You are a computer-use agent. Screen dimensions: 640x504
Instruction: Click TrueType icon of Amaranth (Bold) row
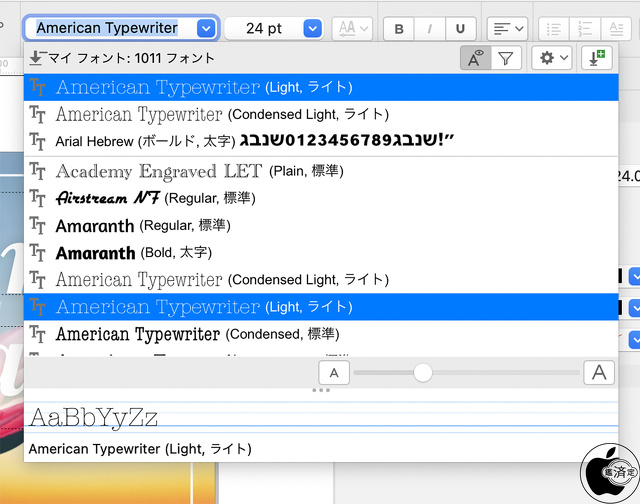[x=38, y=253]
